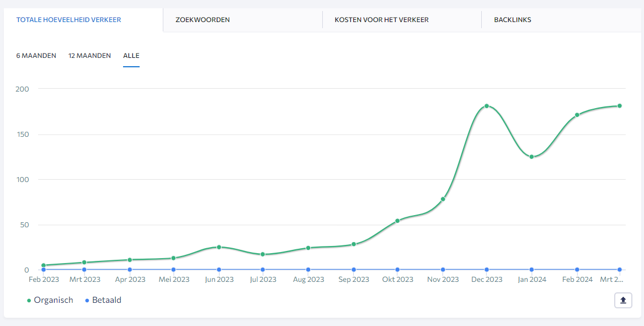644x326 pixels.
Task: Click the Okt 2023 axis label
Action: pos(397,280)
